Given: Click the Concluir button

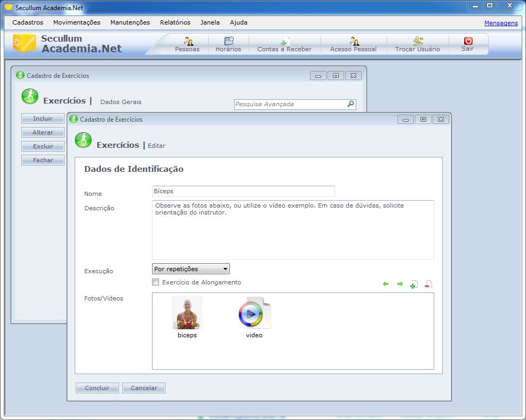Looking at the screenshot, I should click(97, 388).
